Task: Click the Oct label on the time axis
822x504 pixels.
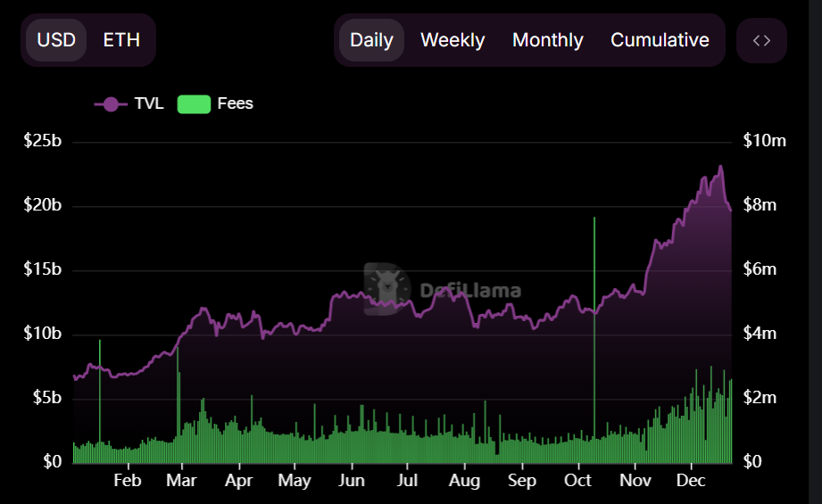Action: [x=577, y=481]
